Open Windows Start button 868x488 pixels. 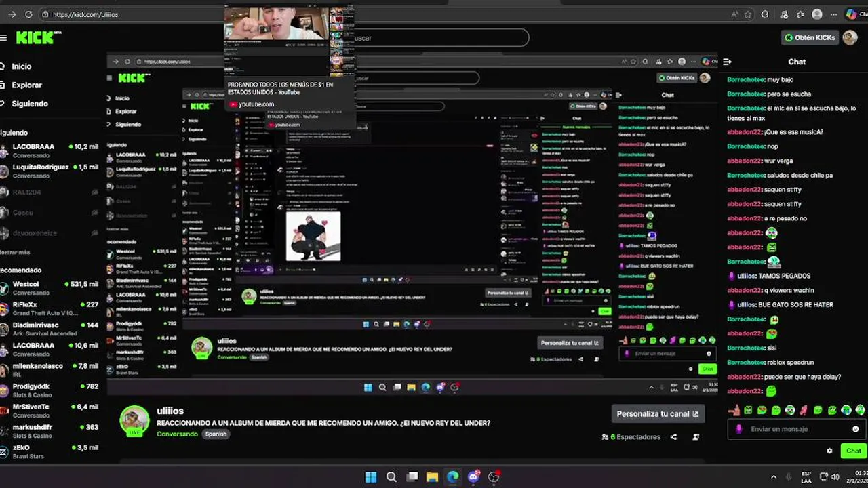[x=370, y=477]
